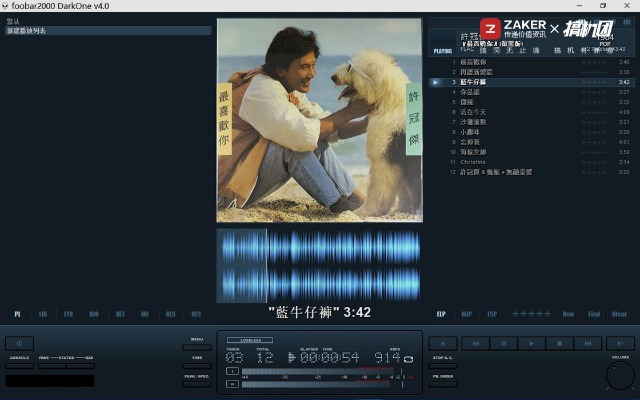Toggle the CONSOLE button
The image size is (640, 400).
19,366
